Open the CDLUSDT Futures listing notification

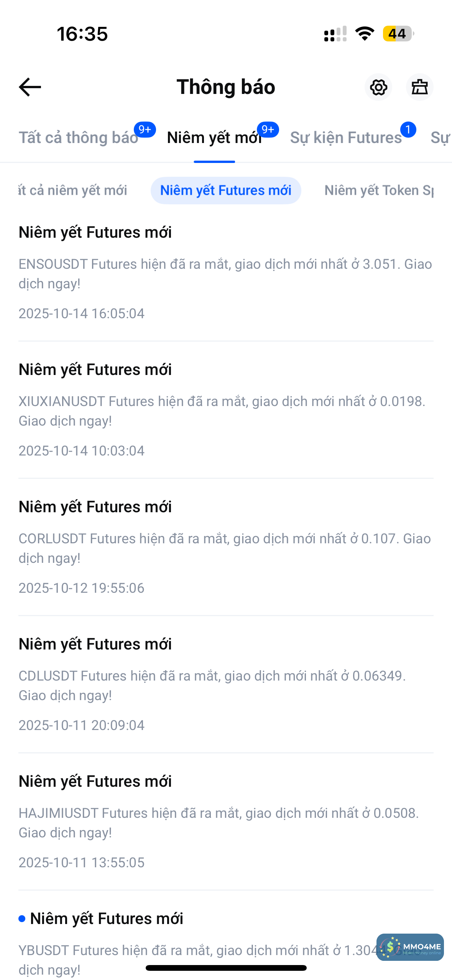tap(226, 685)
